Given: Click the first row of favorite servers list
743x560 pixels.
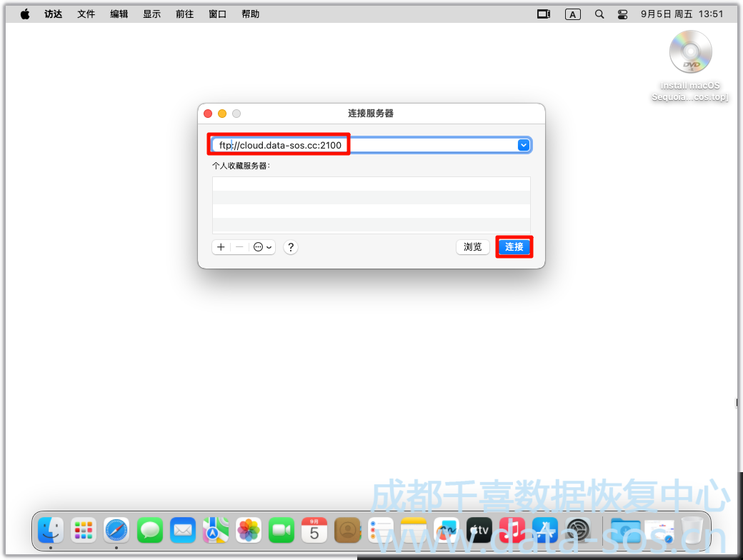Looking at the screenshot, I should pyautogui.click(x=371, y=184).
